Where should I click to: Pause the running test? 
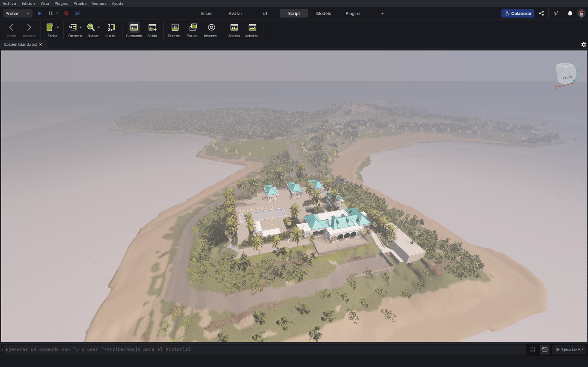point(51,13)
